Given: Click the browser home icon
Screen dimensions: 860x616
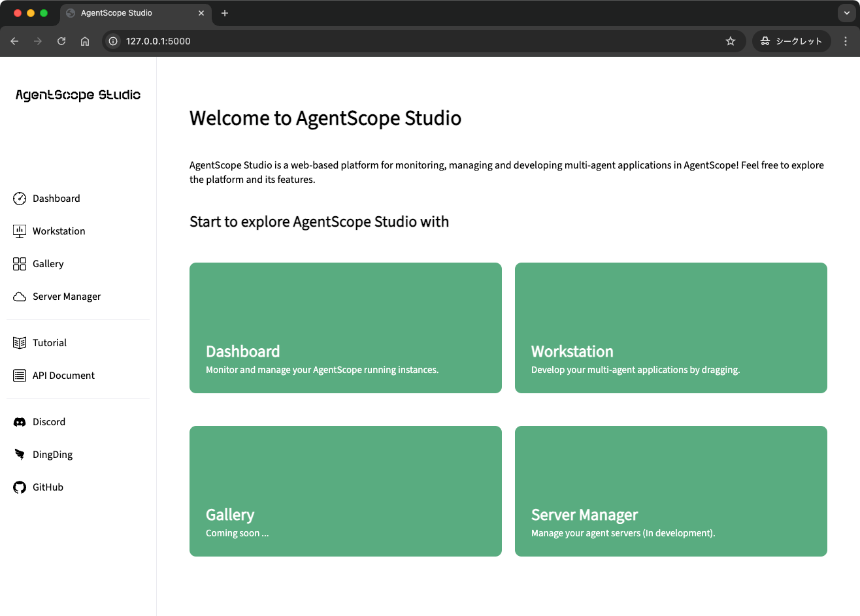Looking at the screenshot, I should 85,41.
